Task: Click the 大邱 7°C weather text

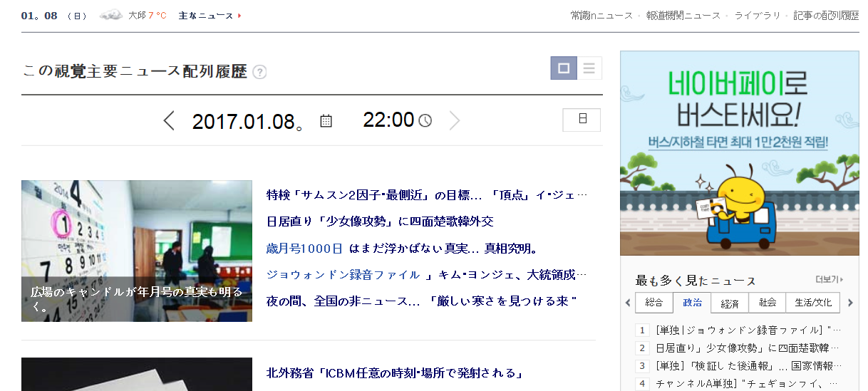Action: click(x=147, y=16)
